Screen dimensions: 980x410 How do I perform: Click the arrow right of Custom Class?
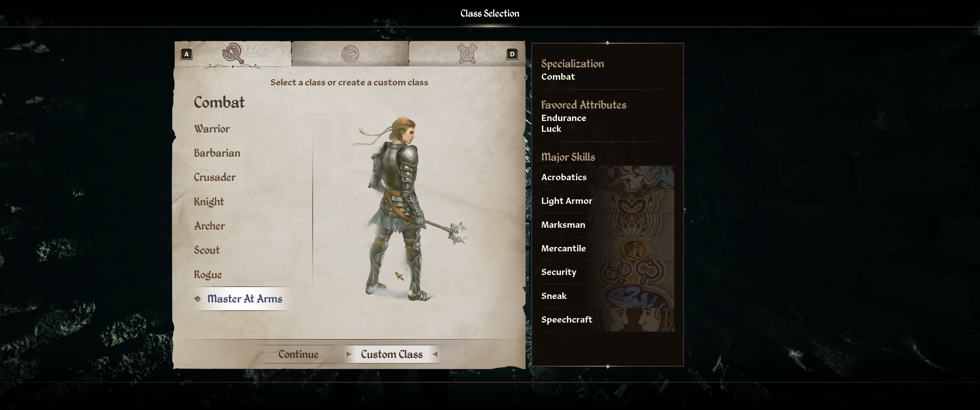tap(435, 354)
